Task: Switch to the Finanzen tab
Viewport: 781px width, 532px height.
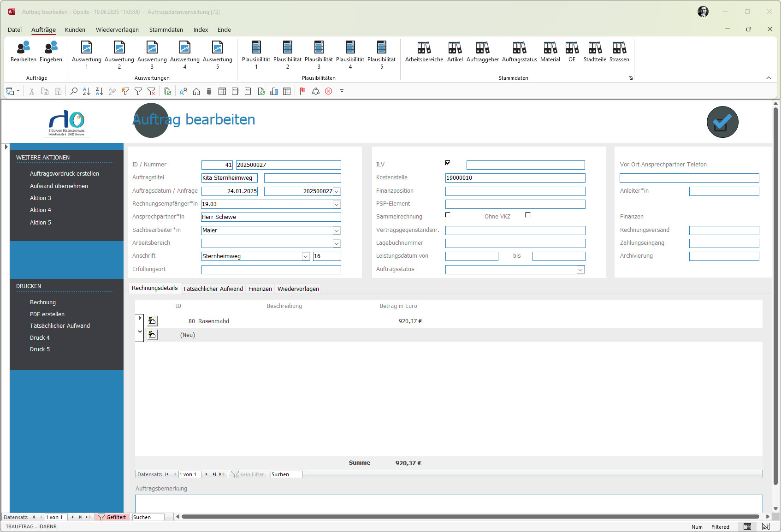Action: point(260,289)
